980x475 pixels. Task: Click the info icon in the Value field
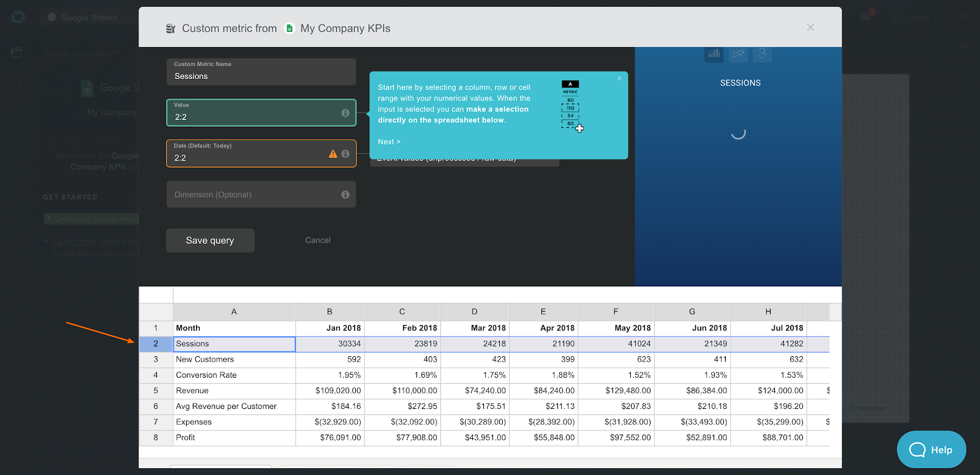345,113
